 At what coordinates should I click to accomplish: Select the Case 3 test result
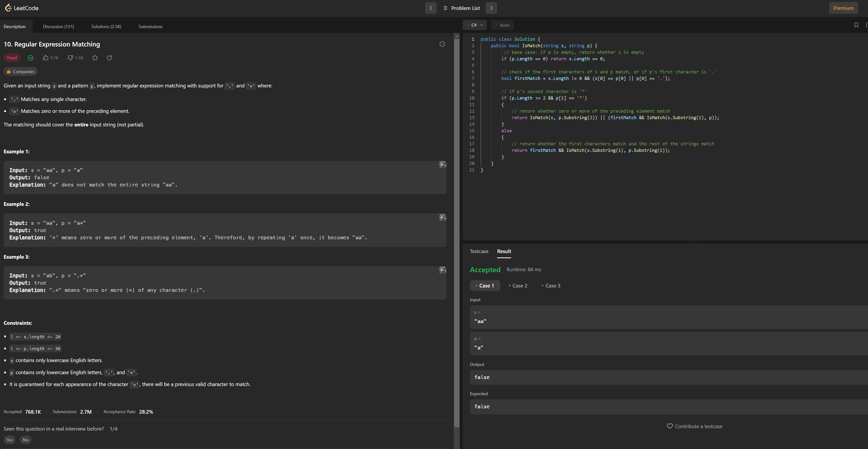coord(551,286)
